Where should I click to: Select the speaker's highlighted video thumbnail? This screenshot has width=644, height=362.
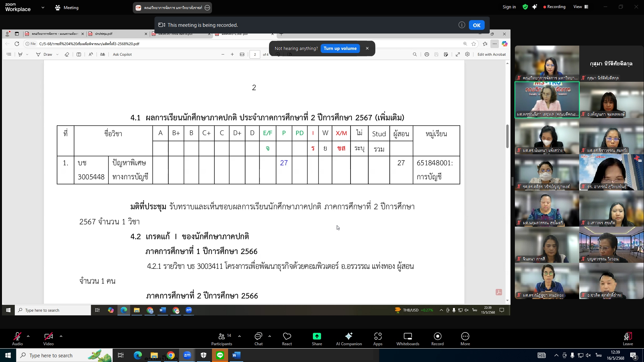tap(547, 100)
